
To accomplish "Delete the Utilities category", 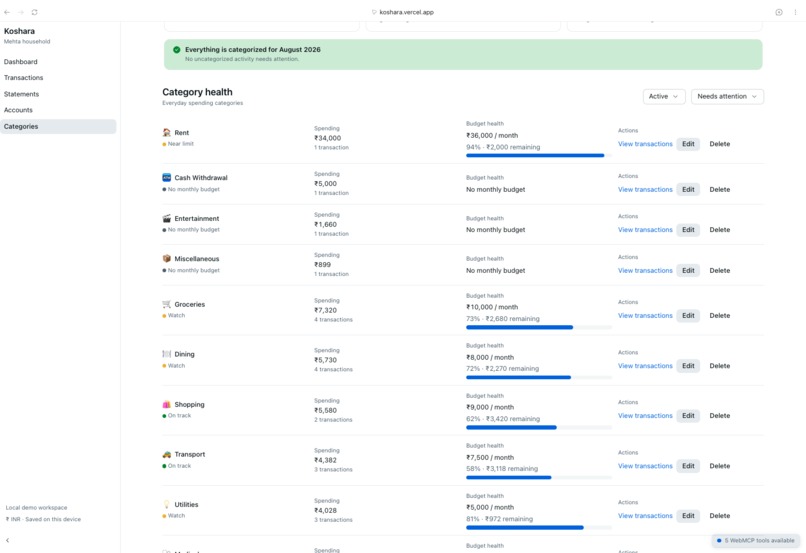I will click(720, 516).
